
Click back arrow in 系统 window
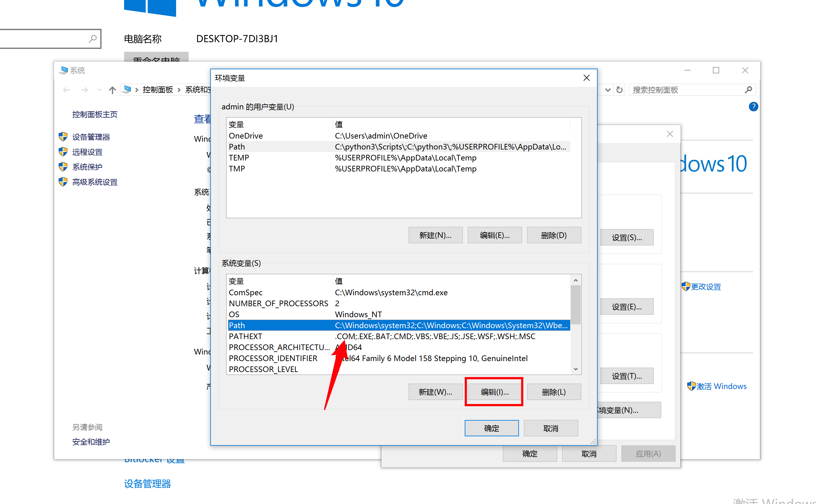(x=66, y=90)
